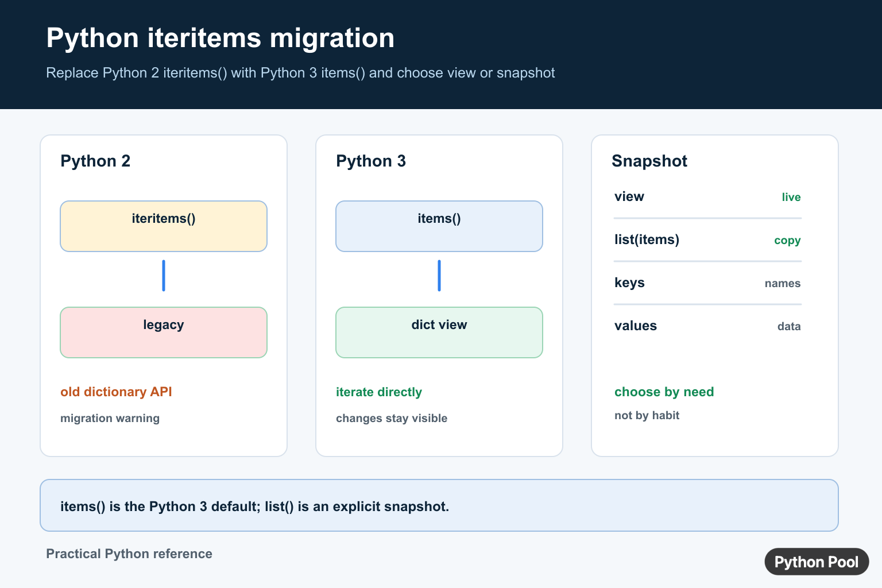Screen dimensions: 882x588
Task: Click the green 'copy' value
Action: 787,240
